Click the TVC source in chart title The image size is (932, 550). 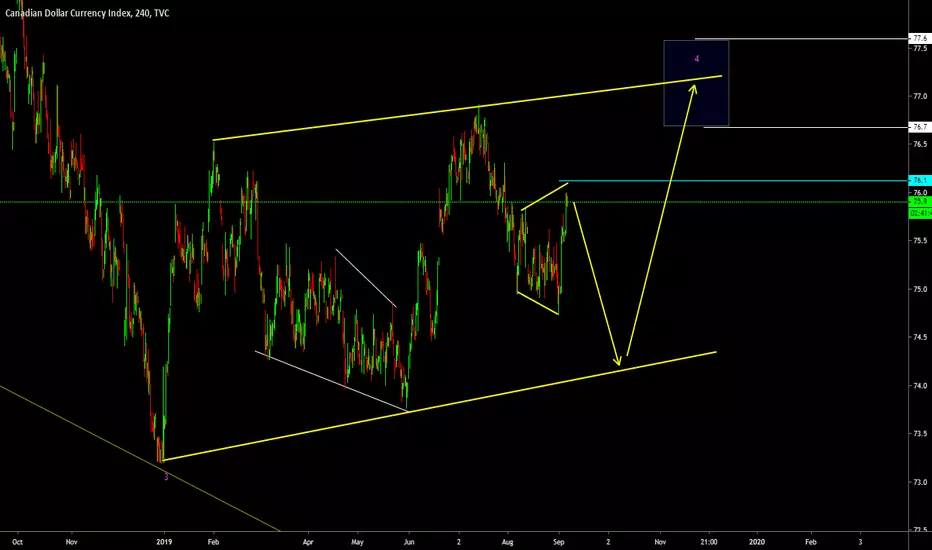[x=162, y=12]
